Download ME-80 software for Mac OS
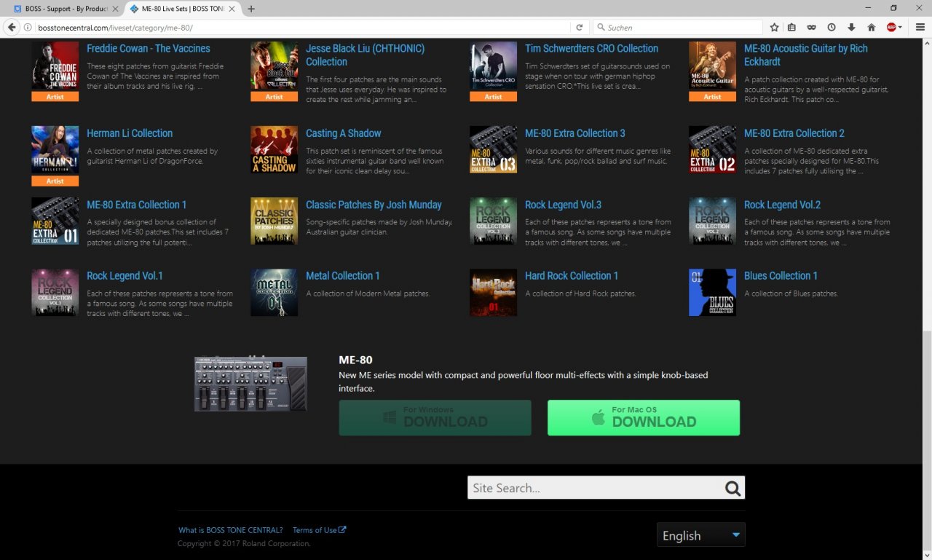This screenshot has height=560, width=932. click(x=644, y=418)
